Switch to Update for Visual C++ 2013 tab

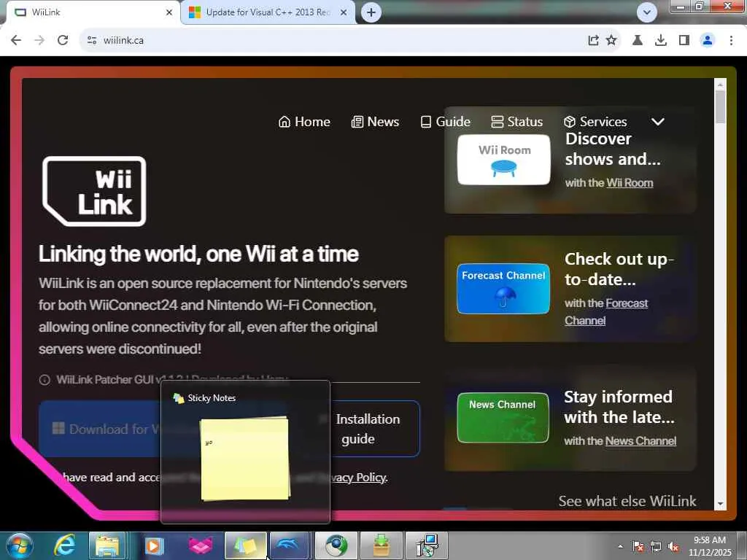point(268,12)
